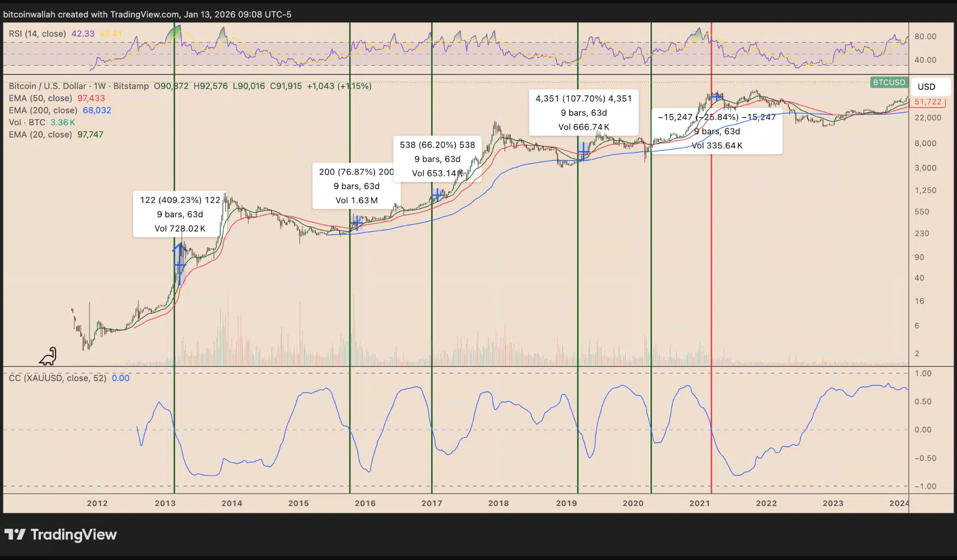Screen dimensions: 957x560
Task: Click the blue cross marker near 2016
Action: (x=356, y=223)
